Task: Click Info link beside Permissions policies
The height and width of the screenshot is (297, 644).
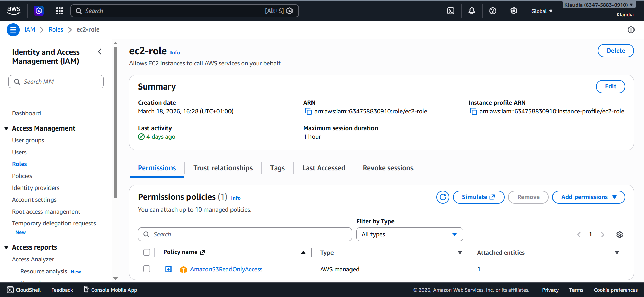Action: point(236,198)
